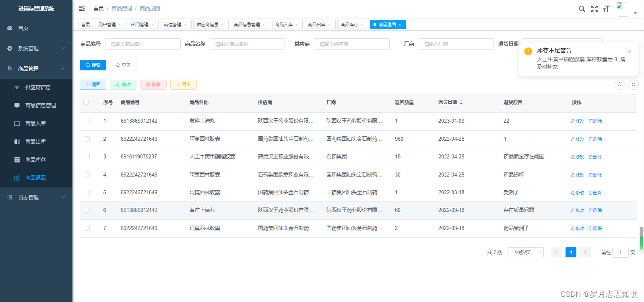
Task: Edit row 6 via its 修改 link
Action: (578, 210)
